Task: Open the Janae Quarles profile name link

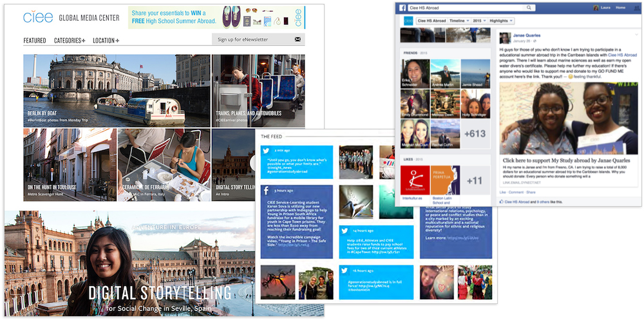Action: point(527,35)
